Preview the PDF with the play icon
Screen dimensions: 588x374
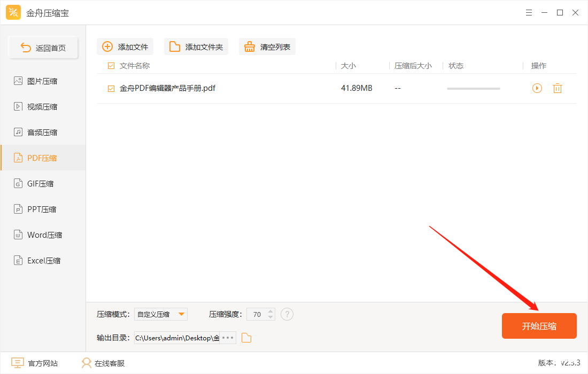(x=537, y=88)
